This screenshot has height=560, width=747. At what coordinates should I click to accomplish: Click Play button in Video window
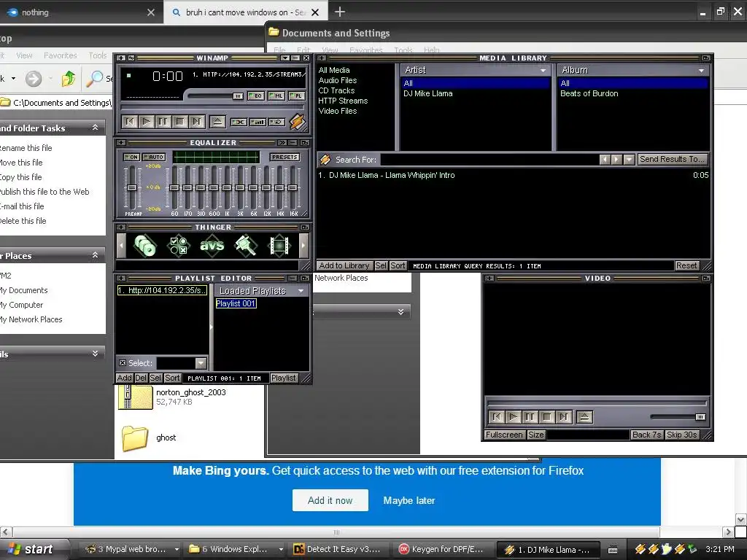click(513, 417)
